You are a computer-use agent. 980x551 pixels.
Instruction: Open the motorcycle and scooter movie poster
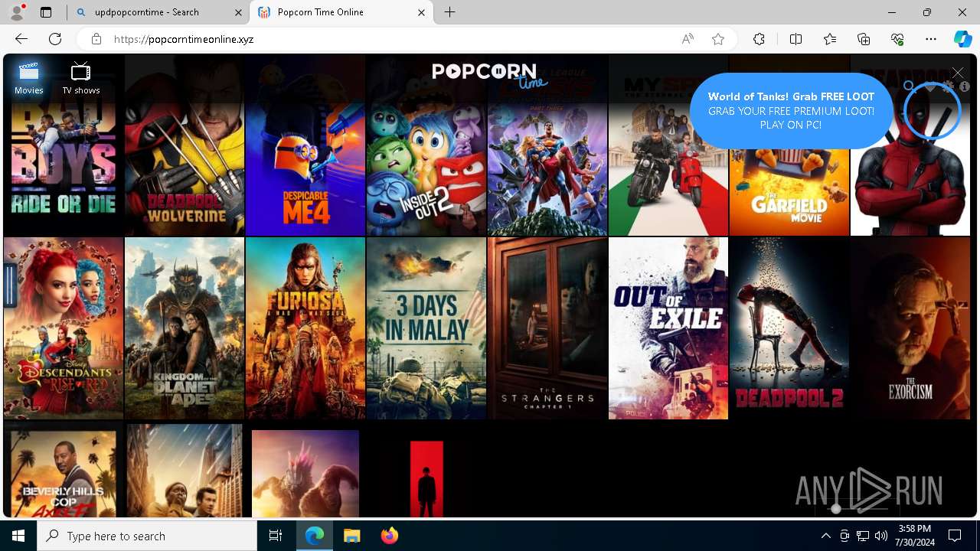(x=668, y=145)
